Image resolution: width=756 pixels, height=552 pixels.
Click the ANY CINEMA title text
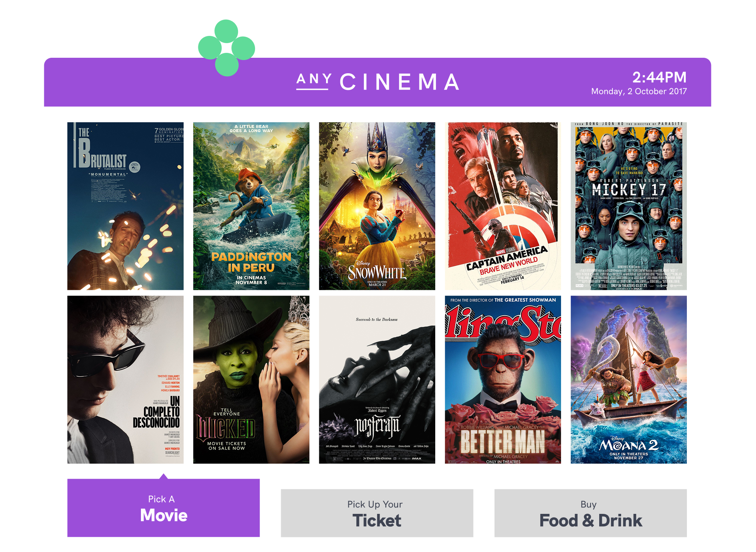click(x=378, y=82)
